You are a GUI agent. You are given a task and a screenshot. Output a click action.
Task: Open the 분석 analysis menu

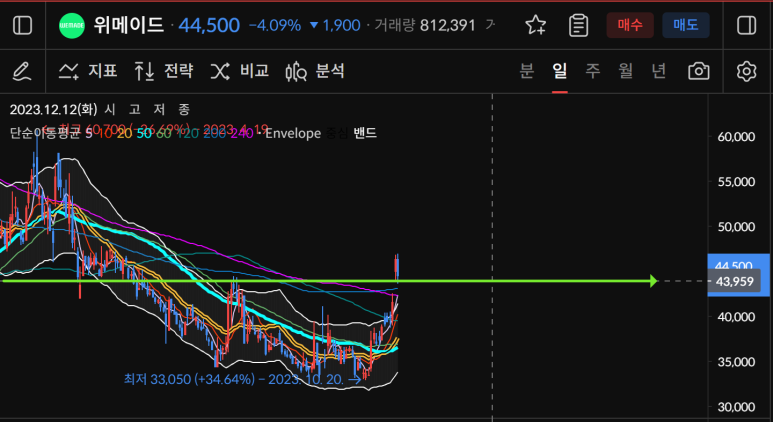[315, 71]
